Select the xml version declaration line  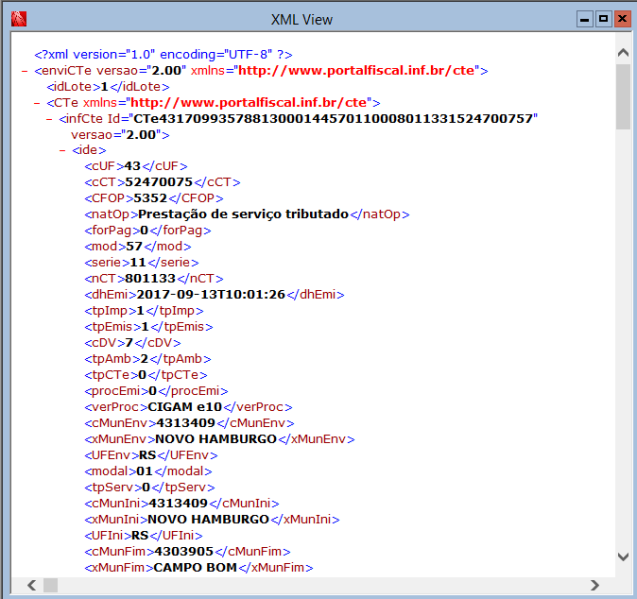coord(163,54)
